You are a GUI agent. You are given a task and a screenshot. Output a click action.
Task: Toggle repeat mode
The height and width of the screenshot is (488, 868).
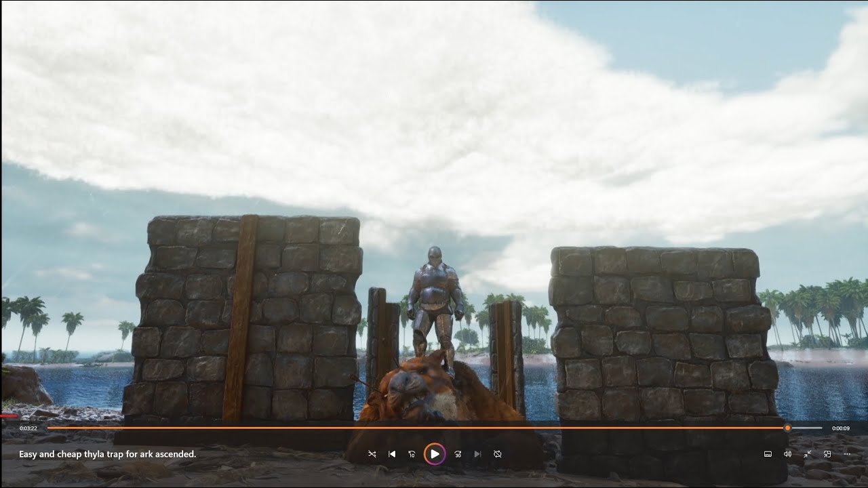498,454
